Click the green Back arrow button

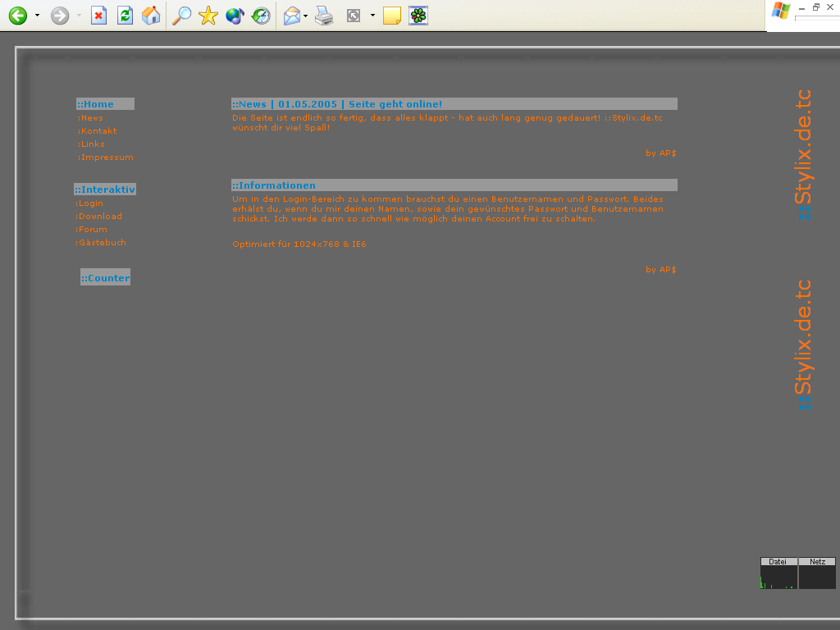[17, 16]
